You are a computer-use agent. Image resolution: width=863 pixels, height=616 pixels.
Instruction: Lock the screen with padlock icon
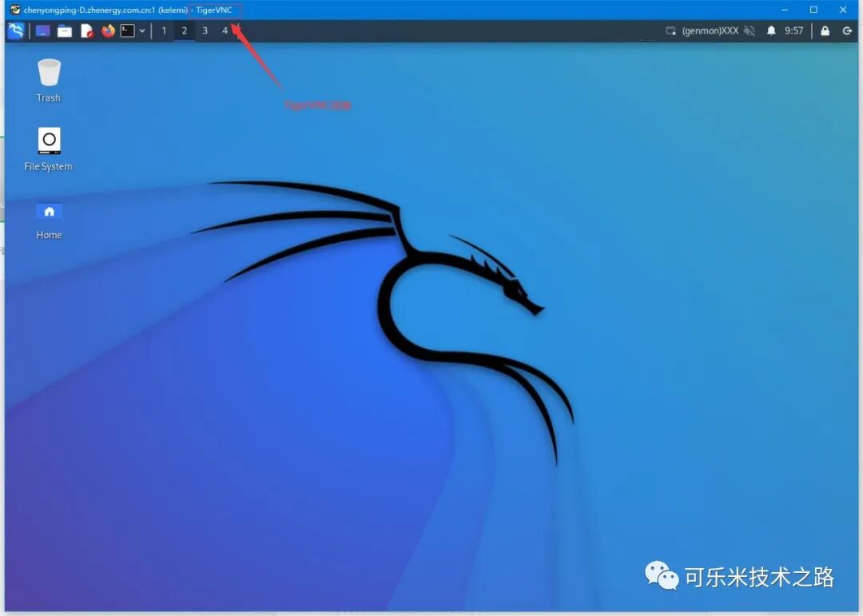(825, 31)
